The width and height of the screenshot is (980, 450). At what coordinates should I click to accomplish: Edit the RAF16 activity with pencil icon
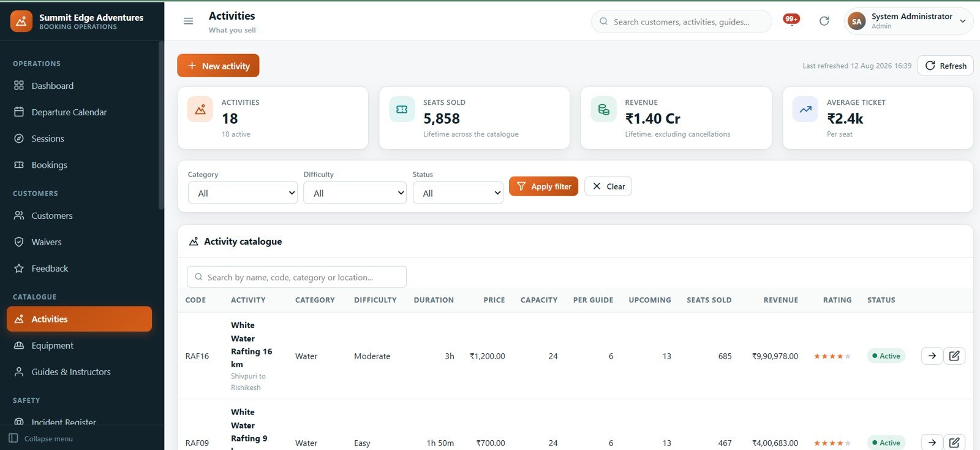pos(954,356)
